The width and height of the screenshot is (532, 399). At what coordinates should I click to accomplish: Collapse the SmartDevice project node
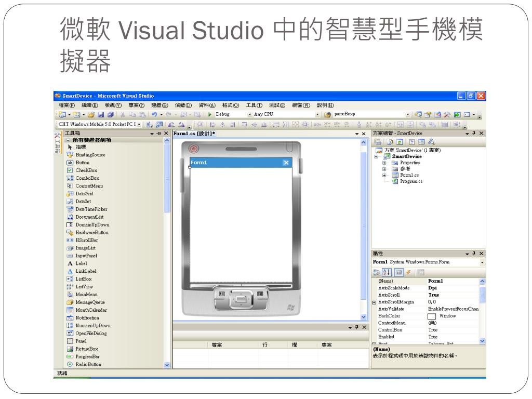[x=376, y=156]
